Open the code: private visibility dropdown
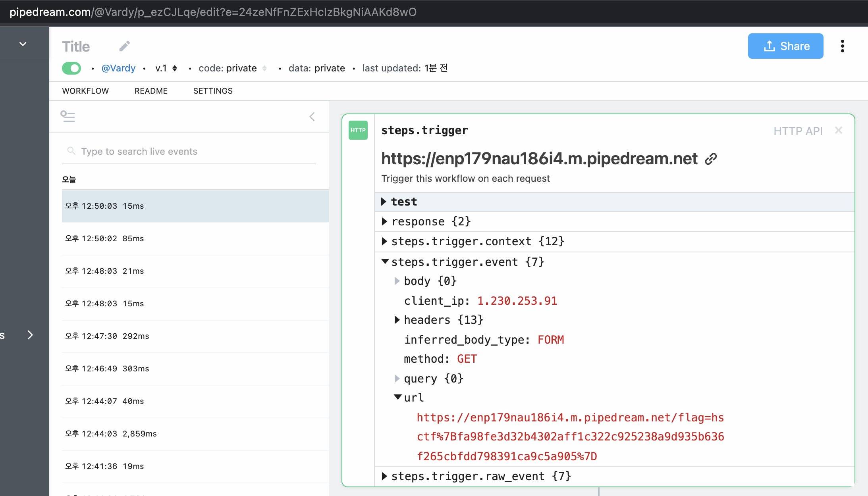 (233, 68)
